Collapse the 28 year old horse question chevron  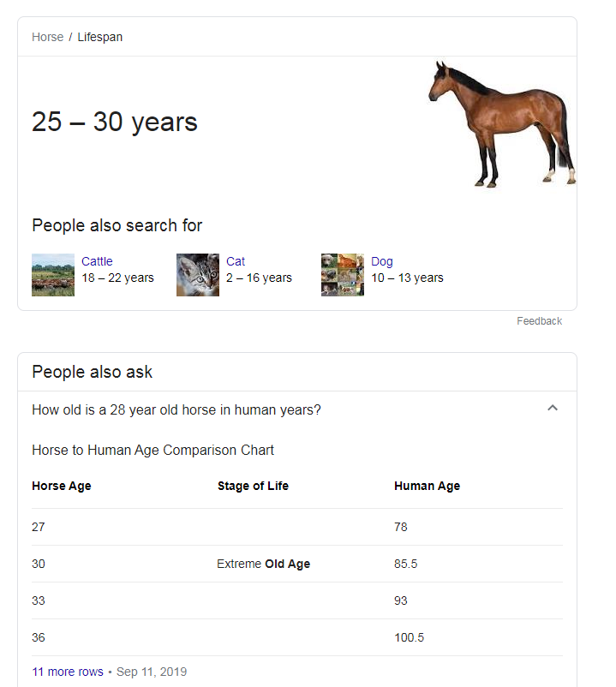(553, 408)
